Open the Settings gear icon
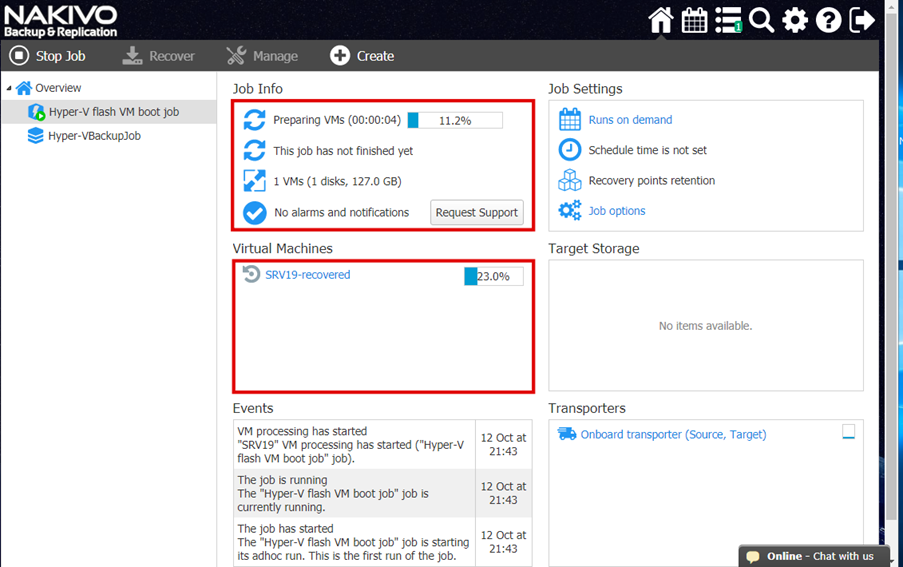The image size is (903, 567). point(795,20)
